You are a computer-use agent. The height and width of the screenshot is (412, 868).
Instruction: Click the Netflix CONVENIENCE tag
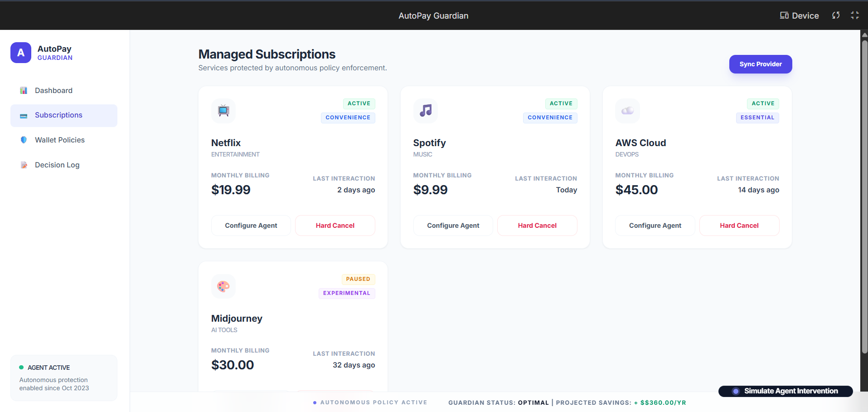pyautogui.click(x=348, y=118)
